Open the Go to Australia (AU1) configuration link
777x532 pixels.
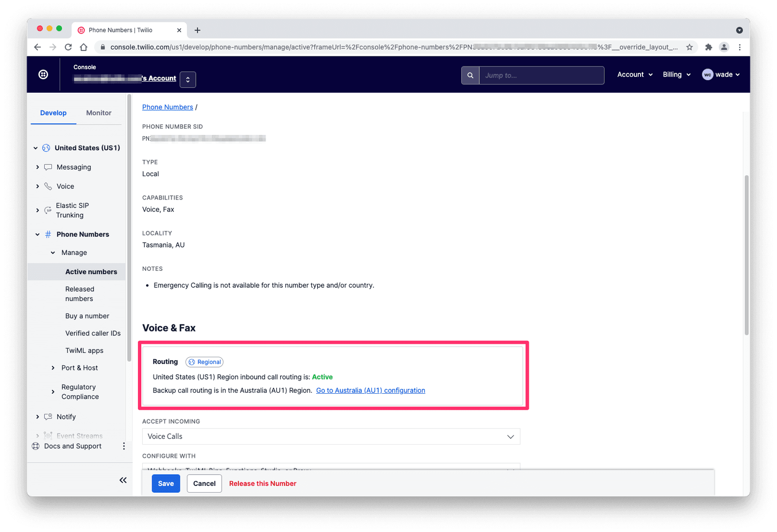370,390
